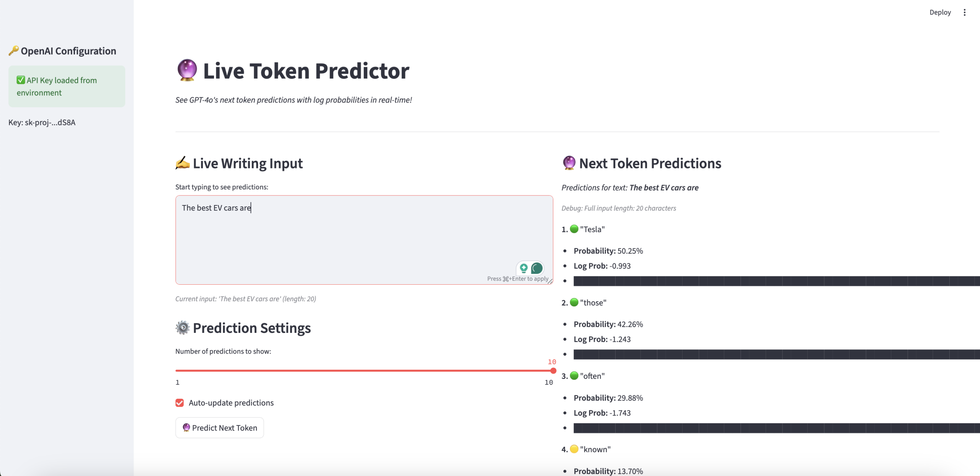Click the slider handle at value 10

pos(553,370)
